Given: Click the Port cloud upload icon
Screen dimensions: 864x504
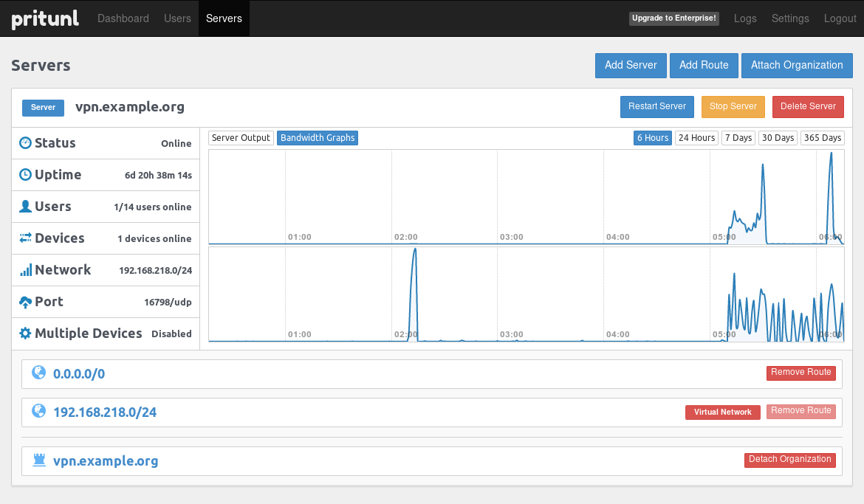Looking at the screenshot, I should click(x=25, y=302).
